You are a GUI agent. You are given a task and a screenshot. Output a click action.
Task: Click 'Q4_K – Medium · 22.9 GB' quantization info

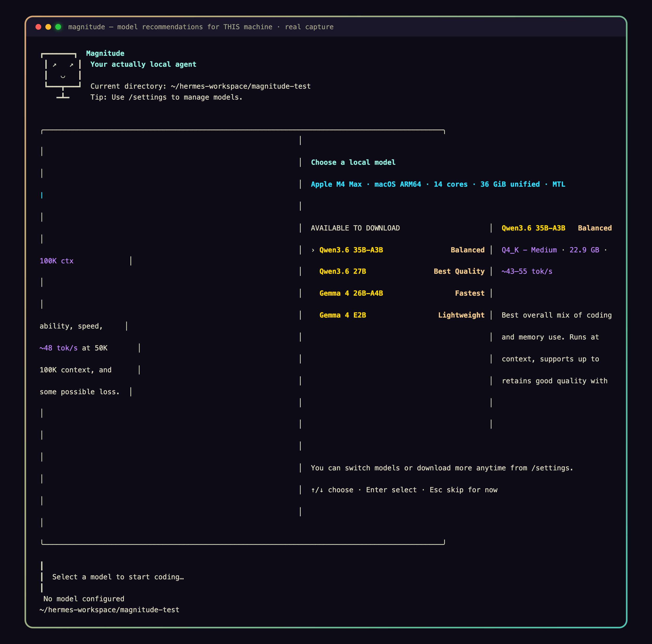550,250
